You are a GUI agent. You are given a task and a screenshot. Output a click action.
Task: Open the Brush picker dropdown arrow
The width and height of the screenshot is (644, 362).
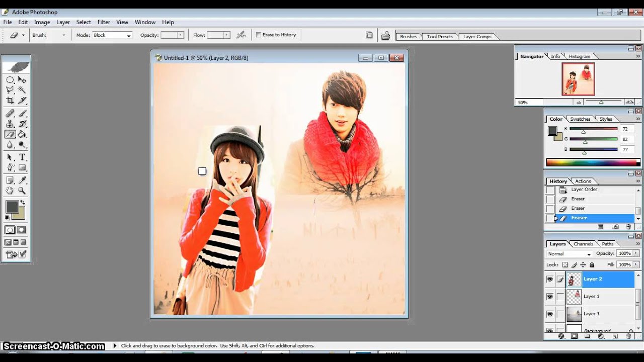(63, 35)
